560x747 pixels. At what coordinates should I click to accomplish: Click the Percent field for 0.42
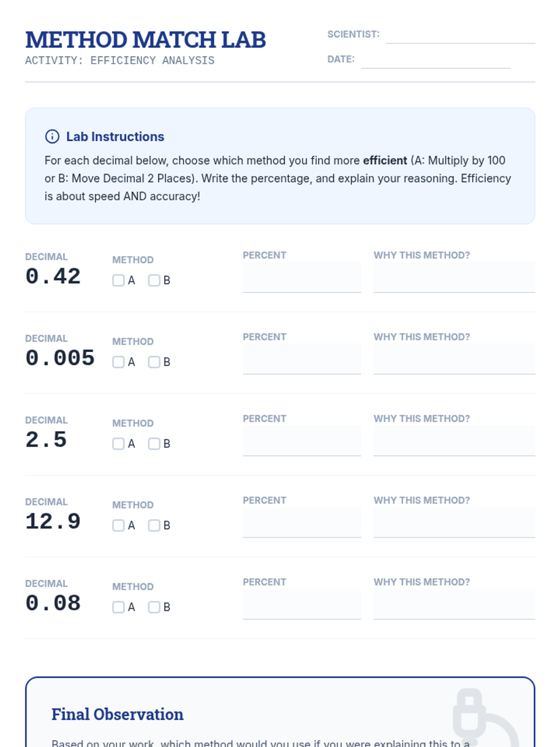point(302,277)
